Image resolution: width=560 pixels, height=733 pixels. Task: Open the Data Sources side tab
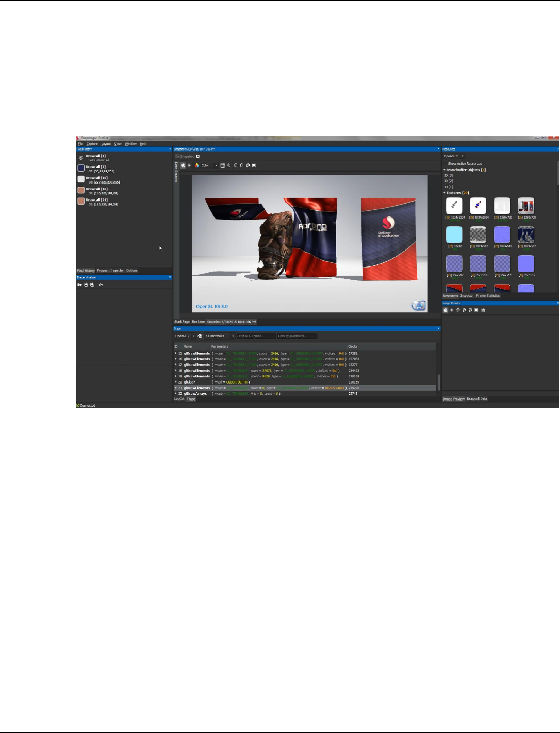[x=176, y=172]
